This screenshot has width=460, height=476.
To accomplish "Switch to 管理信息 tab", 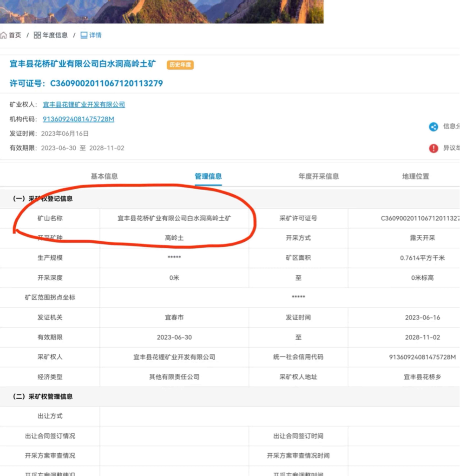I will point(208,176).
